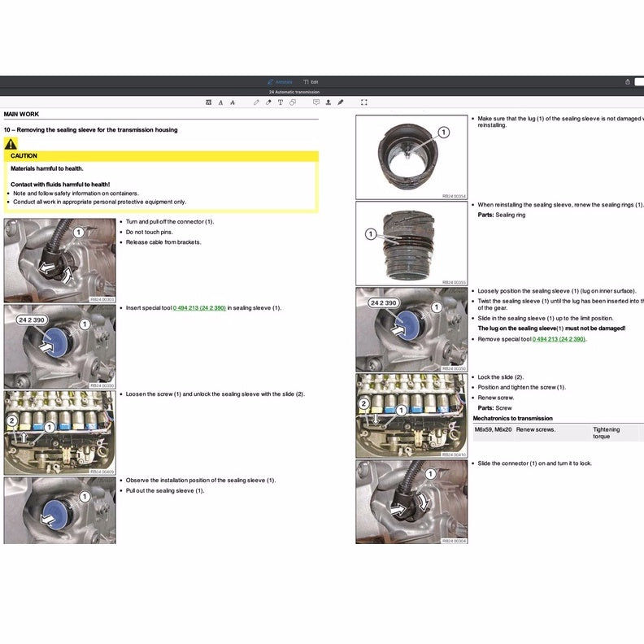Open special tool link in insert step
The height and width of the screenshot is (644, 644).
tap(199, 308)
